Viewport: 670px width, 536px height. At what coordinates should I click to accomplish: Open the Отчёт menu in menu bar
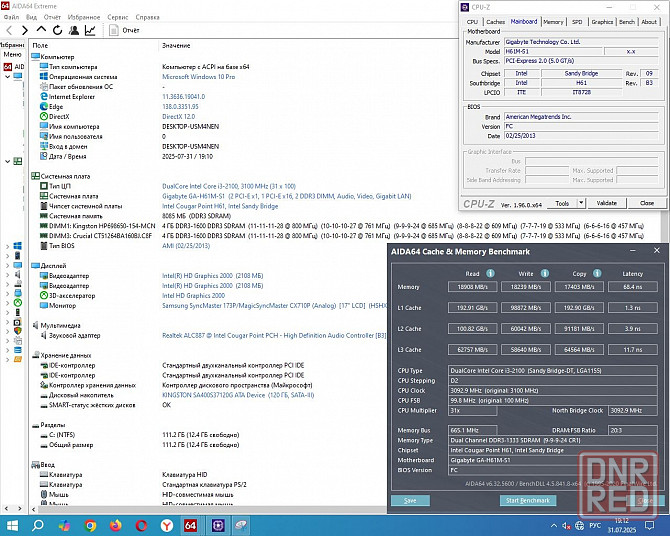click(52, 17)
